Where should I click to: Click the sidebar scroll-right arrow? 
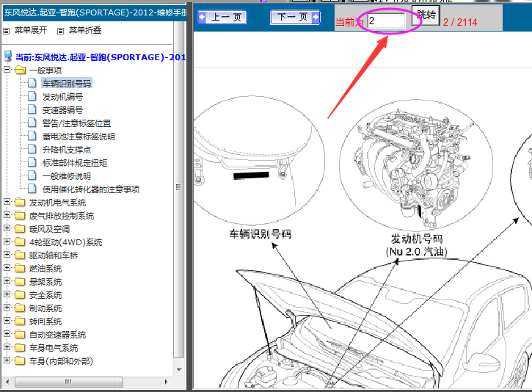coord(166,382)
